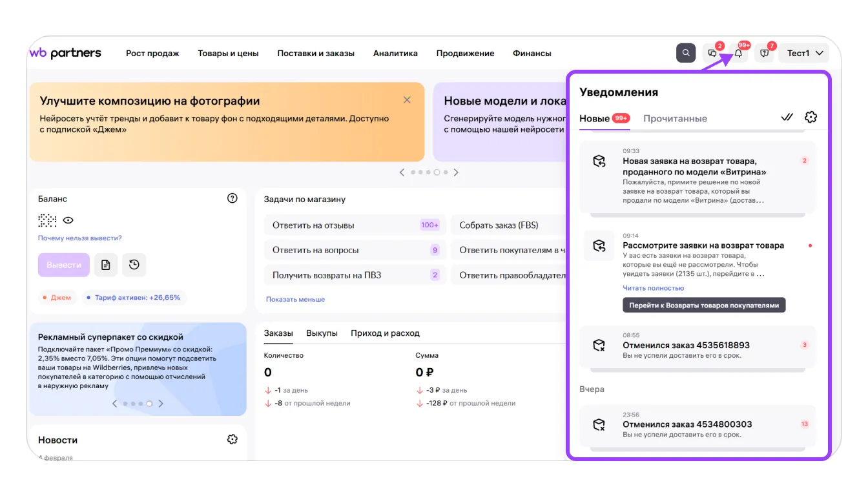Screen dimensions: 868x496
Task: Open notification settings gear icon
Action: (x=811, y=117)
